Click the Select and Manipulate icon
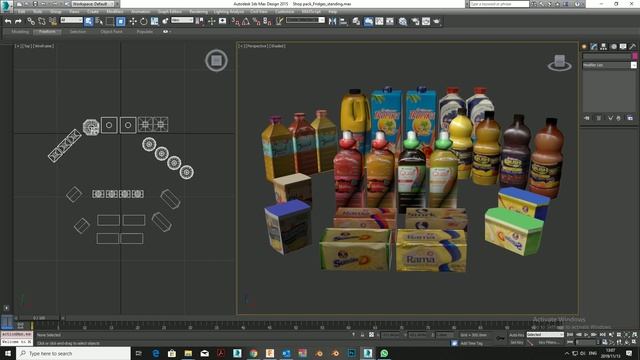Screen dimensions: 640x360 pos(211,21)
